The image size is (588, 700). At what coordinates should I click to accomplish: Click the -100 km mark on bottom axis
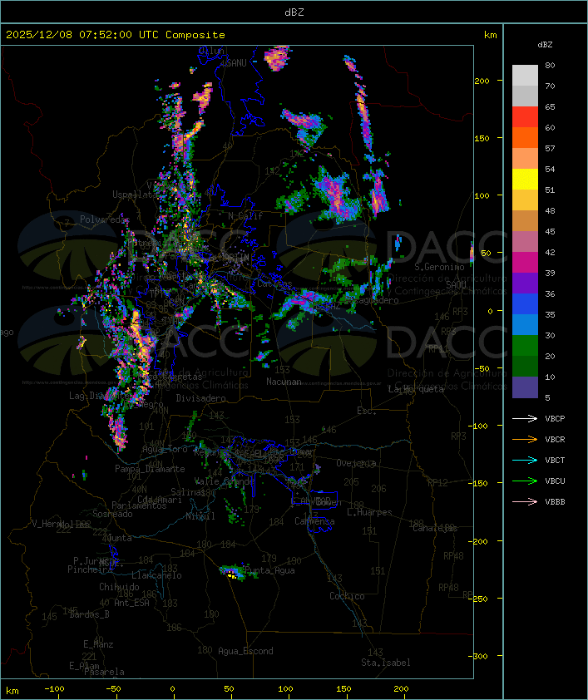coord(54,689)
